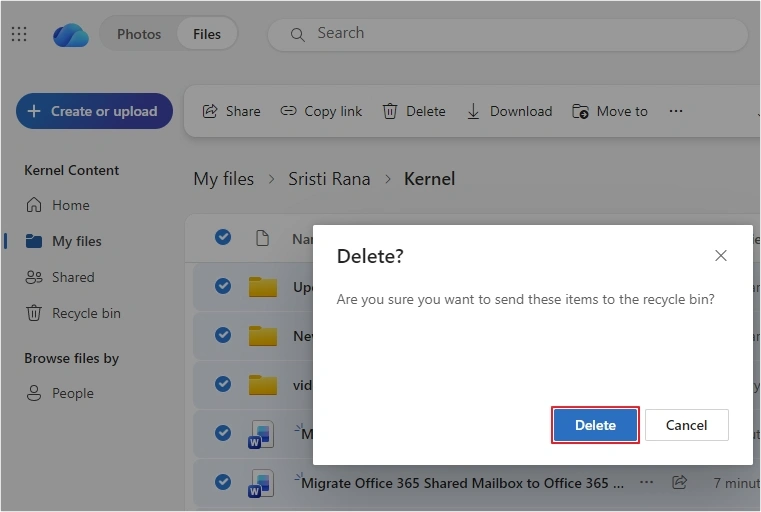This screenshot has width=761, height=512.
Task: Click the magnifier search icon
Action: click(x=298, y=34)
